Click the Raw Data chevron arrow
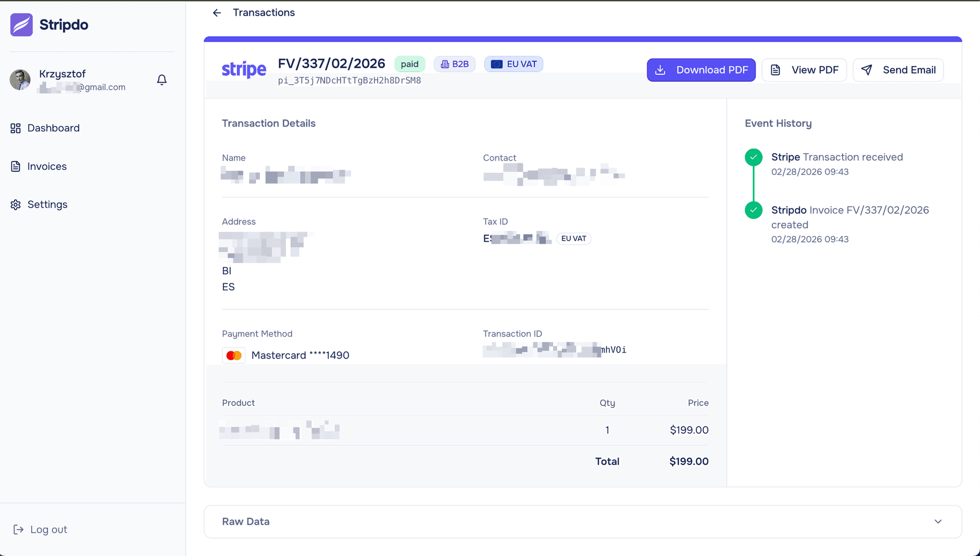 tap(938, 521)
